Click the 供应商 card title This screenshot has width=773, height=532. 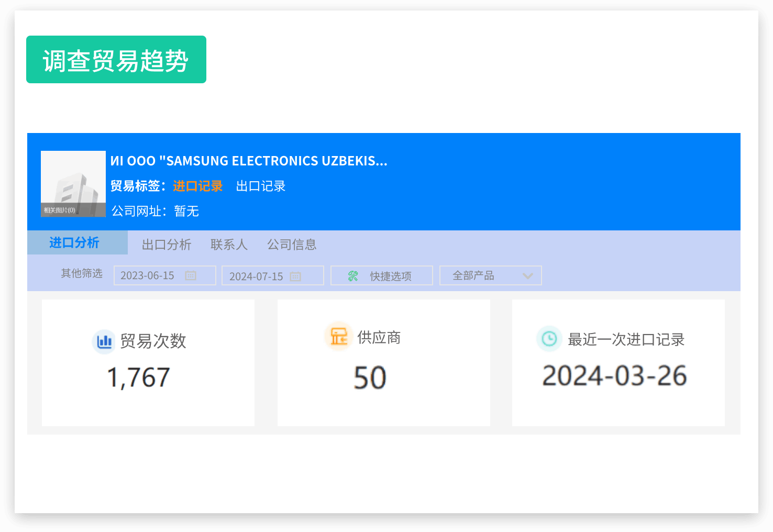(x=379, y=337)
